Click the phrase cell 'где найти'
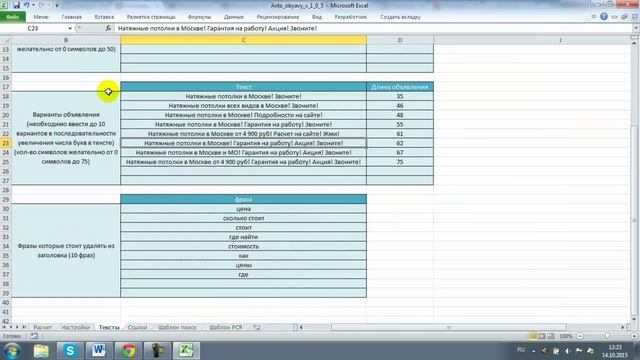 click(x=243, y=237)
